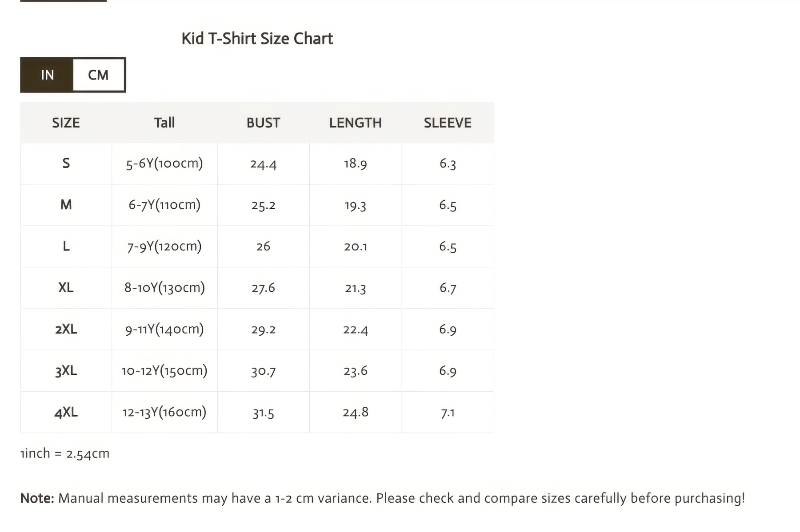This screenshot has height=532, width=800.
Task: Click the 1inch = 2.54cm conversion text
Action: [x=65, y=453]
